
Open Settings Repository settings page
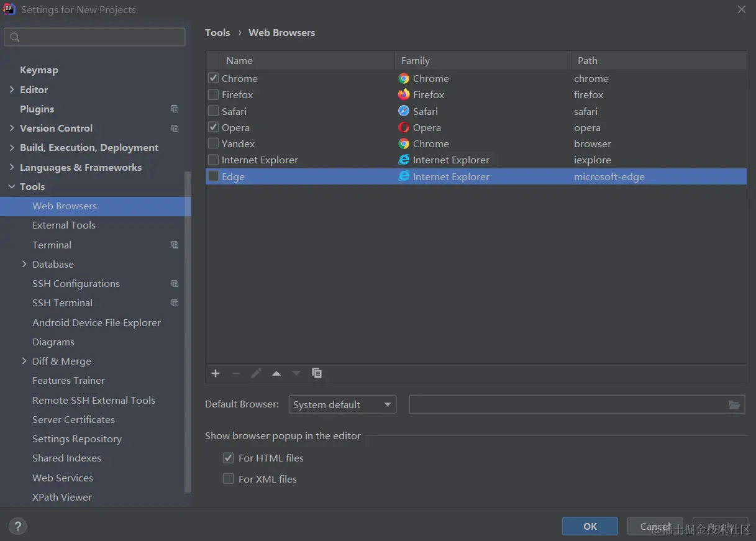tap(77, 439)
